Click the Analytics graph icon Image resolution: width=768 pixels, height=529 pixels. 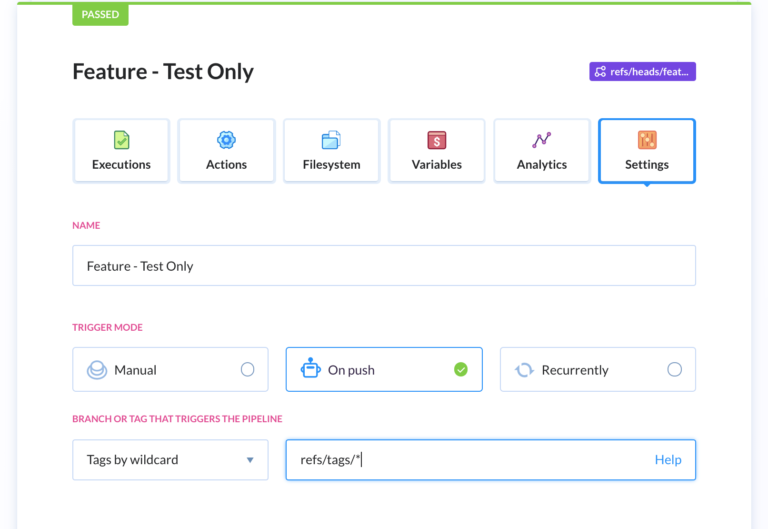[541, 140]
